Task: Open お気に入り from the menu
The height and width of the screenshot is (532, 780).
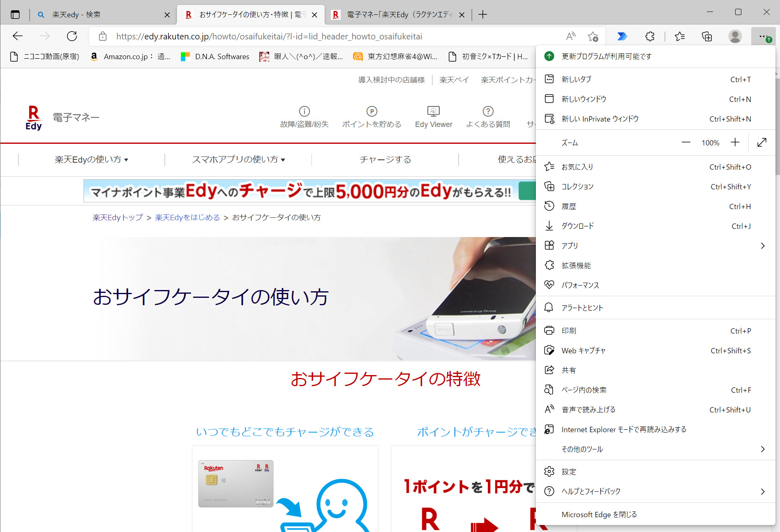Action: click(x=655, y=167)
